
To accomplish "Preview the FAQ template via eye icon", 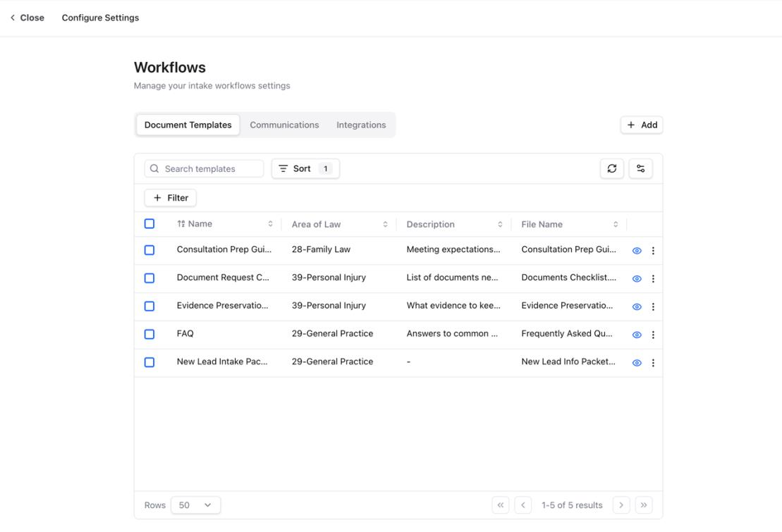I will coord(637,335).
